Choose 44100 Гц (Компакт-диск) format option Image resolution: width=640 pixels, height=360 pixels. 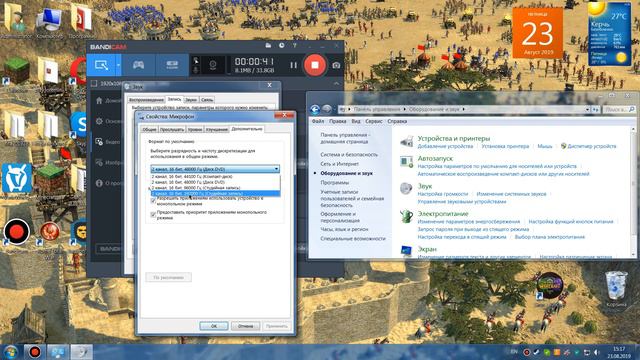coord(215,177)
